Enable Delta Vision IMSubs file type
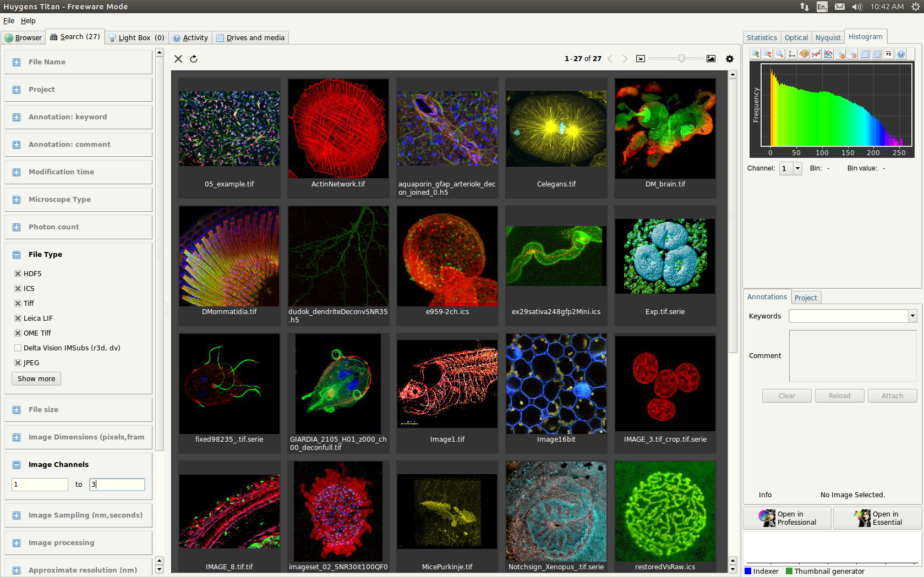Image resolution: width=924 pixels, height=577 pixels. click(18, 348)
